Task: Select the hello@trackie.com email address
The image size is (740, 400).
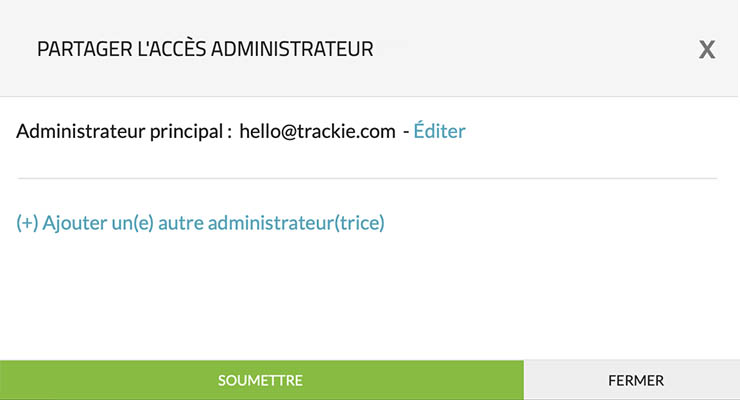Action: coord(317,131)
